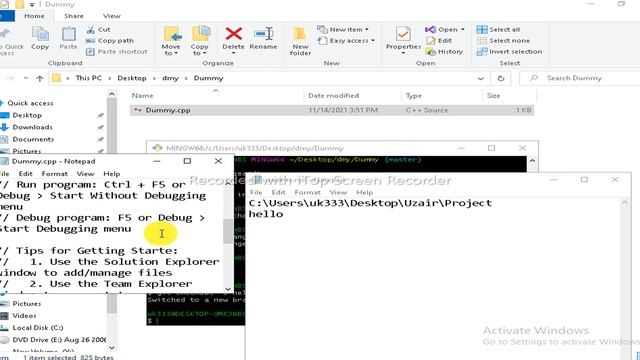Click the Search Dummy field
Viewport: 640px width, 360px height.
pyautogui.click(x=580, y=78)
